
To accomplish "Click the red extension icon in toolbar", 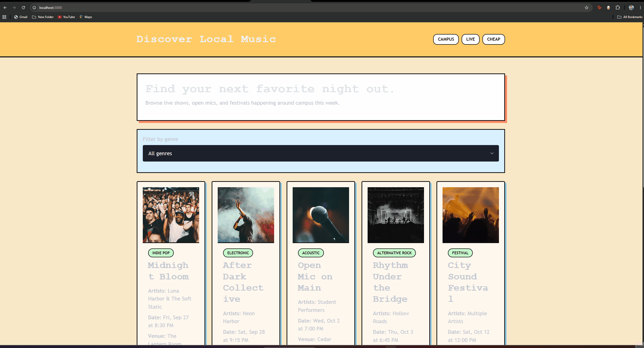I will point(599,8).
